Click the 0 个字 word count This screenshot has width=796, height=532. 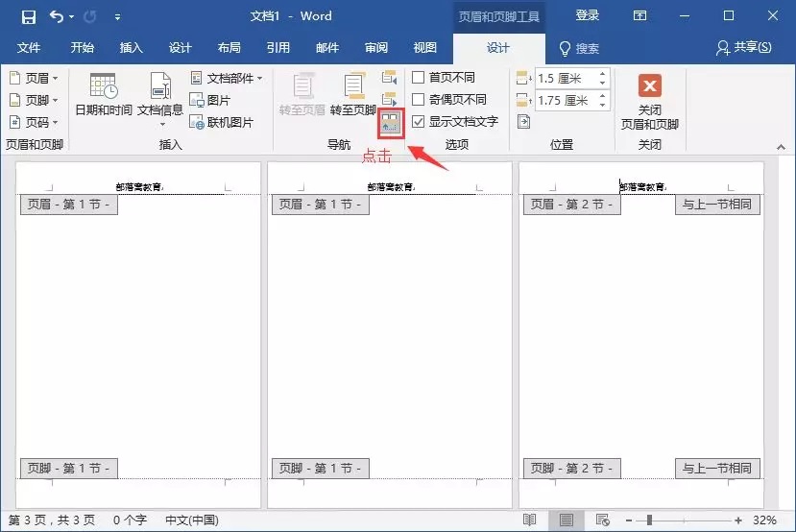pos(130,520)
